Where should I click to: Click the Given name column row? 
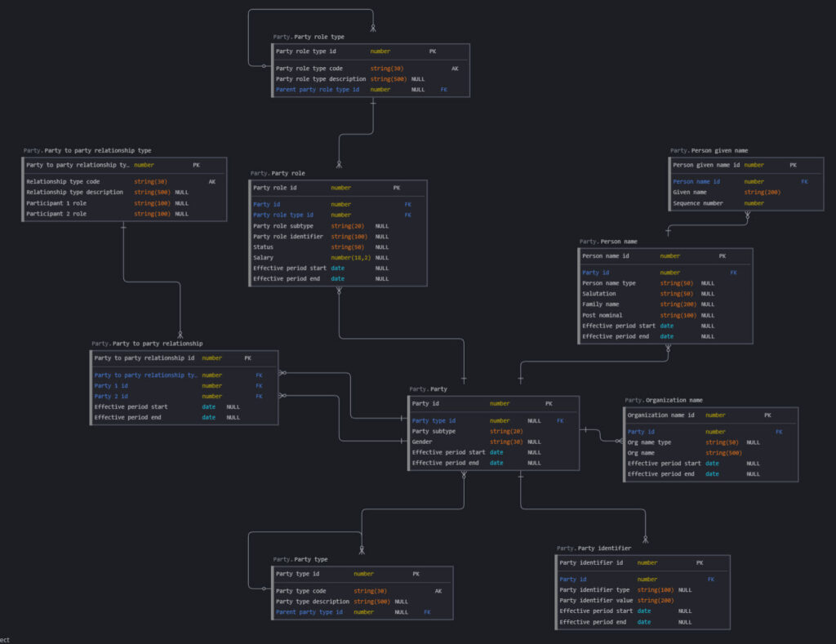click(x=690, y=193)
